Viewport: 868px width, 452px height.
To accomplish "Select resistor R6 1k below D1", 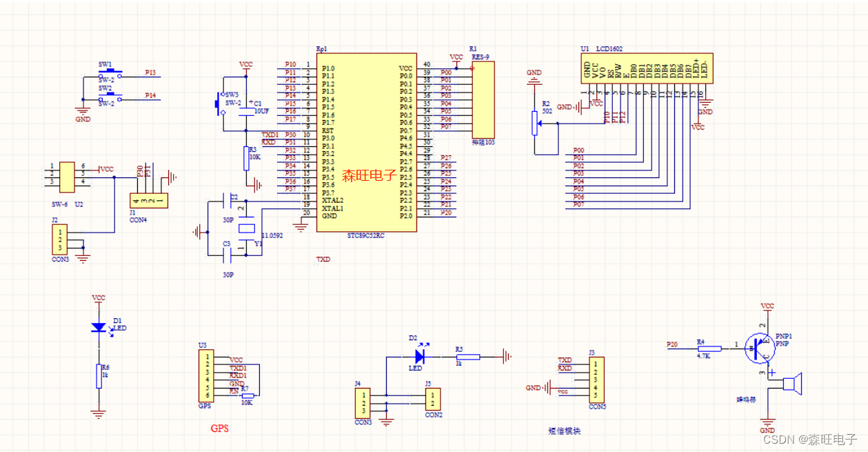I will pyautogui.click(x=99, y=376).
